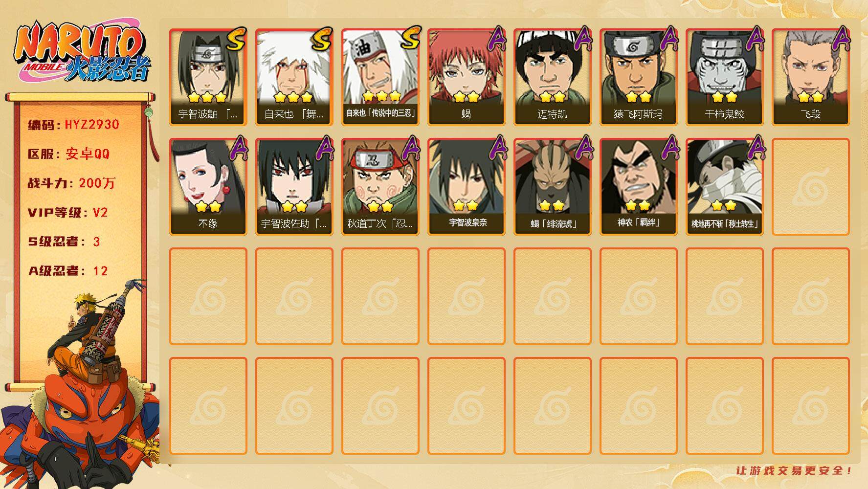Click the account code HYZ2930 text
This screenshot has height=489, width=868.
point(92,124)
